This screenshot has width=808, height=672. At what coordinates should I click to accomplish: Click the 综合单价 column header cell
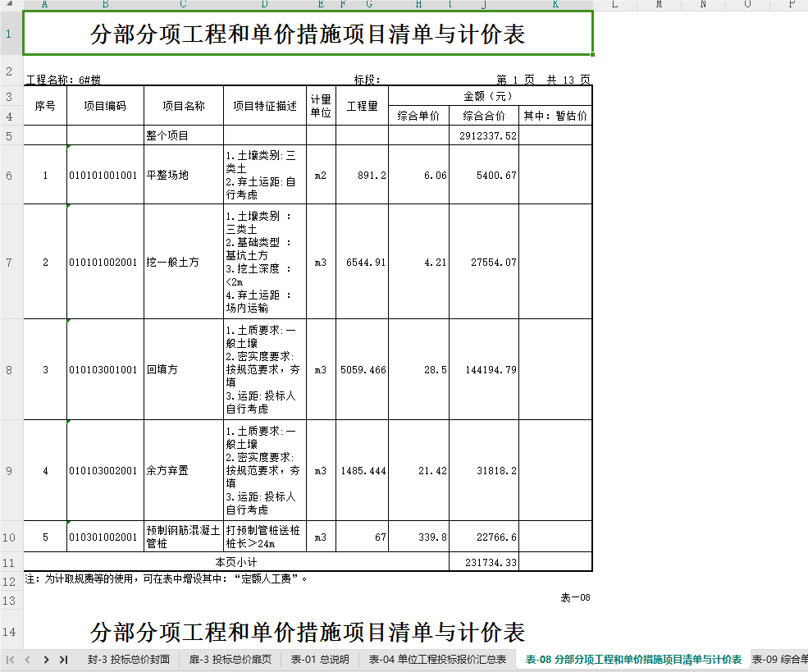pos(418,116)
